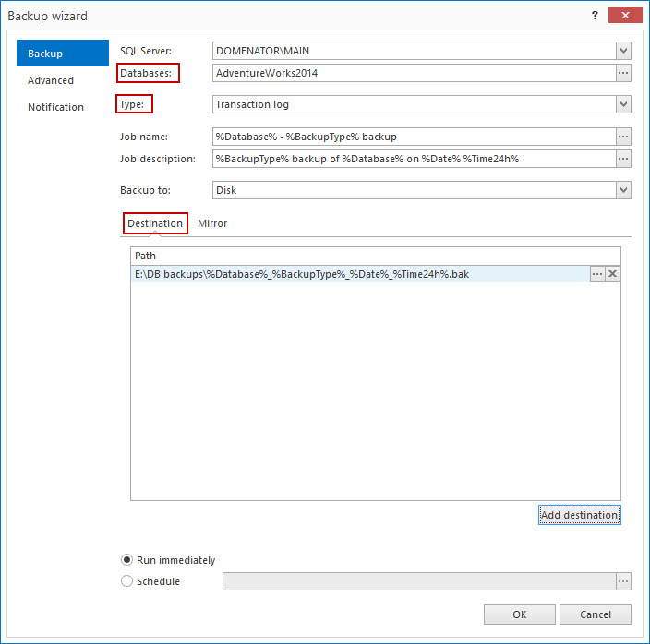Click Job description text field
Image resolution: width=650 pixels, height=644 pixels.
tap(415, 159)
